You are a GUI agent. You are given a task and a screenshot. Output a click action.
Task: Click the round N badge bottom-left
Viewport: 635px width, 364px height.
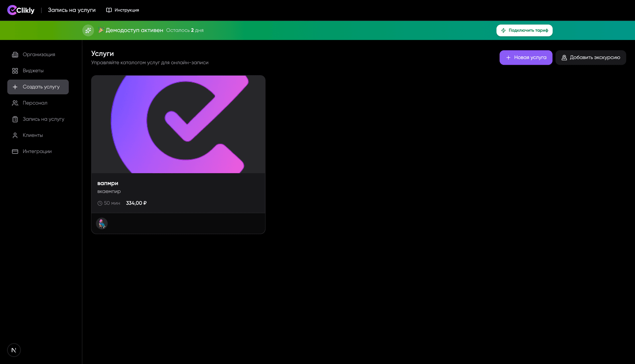(x=14, y=350)
